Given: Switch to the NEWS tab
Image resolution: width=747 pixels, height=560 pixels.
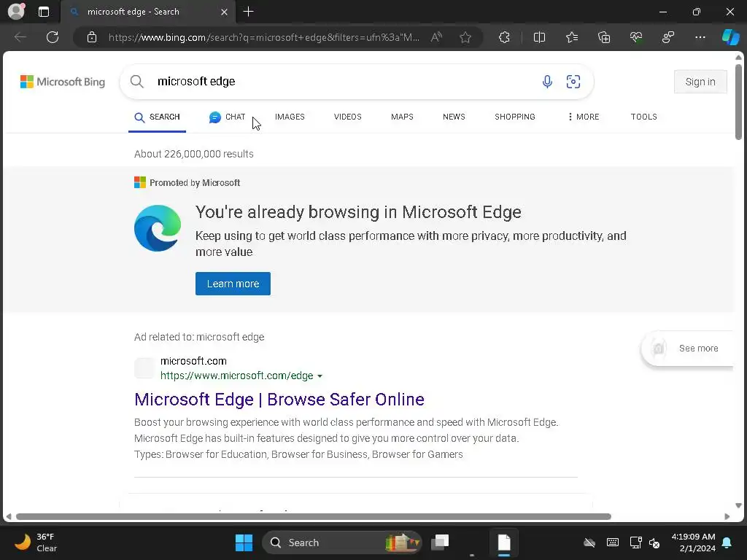Looking at the screenshot, I should point(454,117).
